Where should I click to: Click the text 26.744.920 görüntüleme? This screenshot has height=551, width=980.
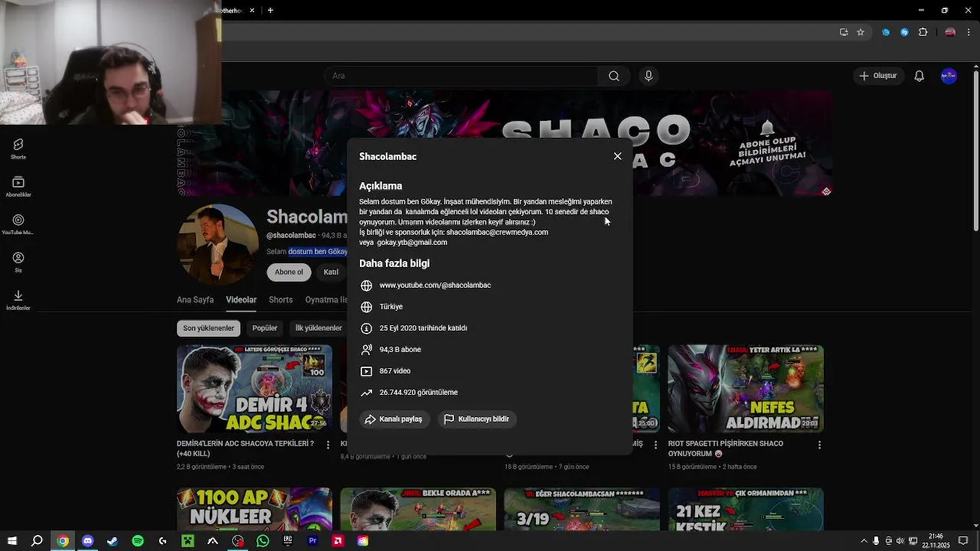click(x=418, y=393)
